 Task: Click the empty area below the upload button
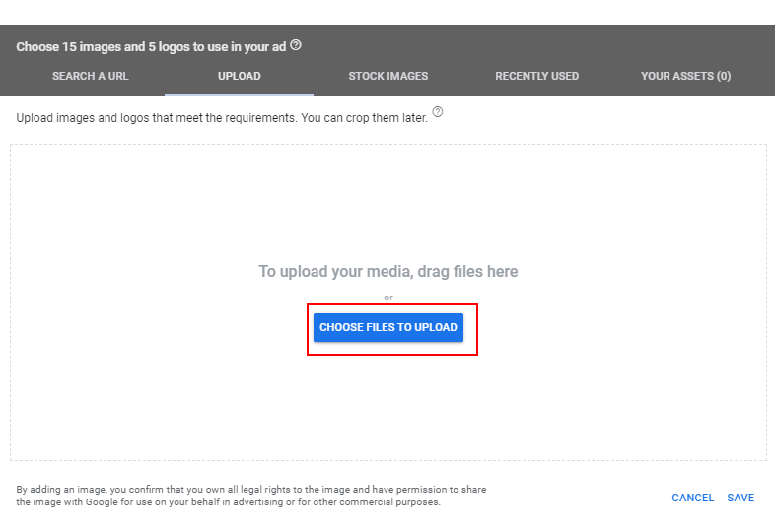(388, 408)
